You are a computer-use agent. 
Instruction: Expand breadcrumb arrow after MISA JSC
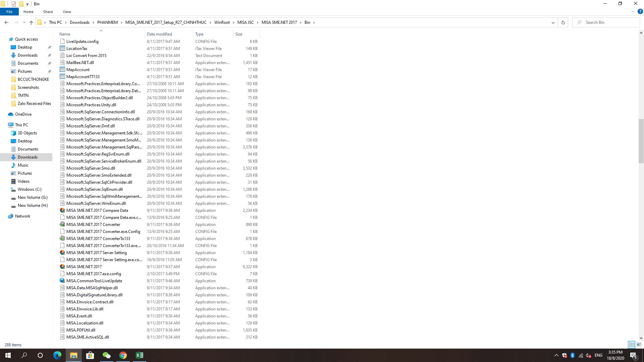click(258, 22)
